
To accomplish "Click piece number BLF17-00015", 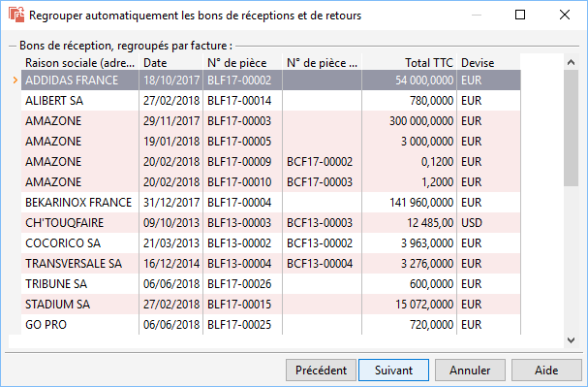I will [x=239, y=304].
